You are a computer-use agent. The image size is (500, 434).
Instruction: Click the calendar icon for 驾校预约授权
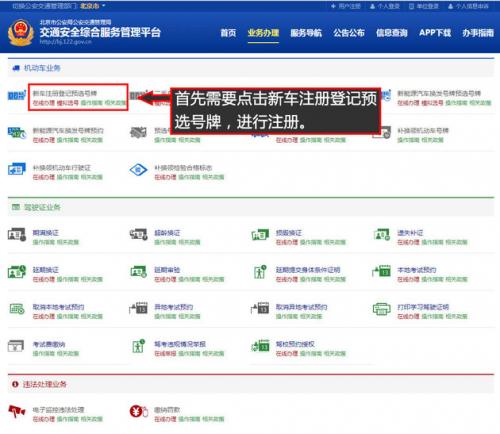(260, 346)
